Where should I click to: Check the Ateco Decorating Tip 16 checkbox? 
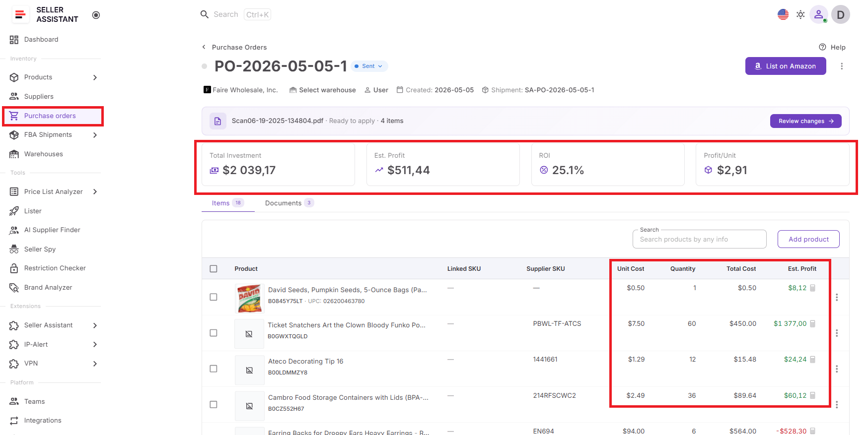click(x=214, y=369)
